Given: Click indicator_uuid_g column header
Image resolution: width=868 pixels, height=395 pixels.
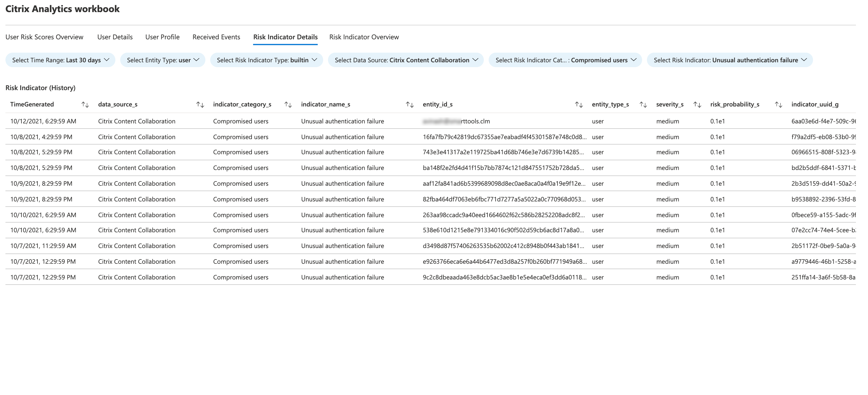Looking at the screenshot, I should pos(815,105).
